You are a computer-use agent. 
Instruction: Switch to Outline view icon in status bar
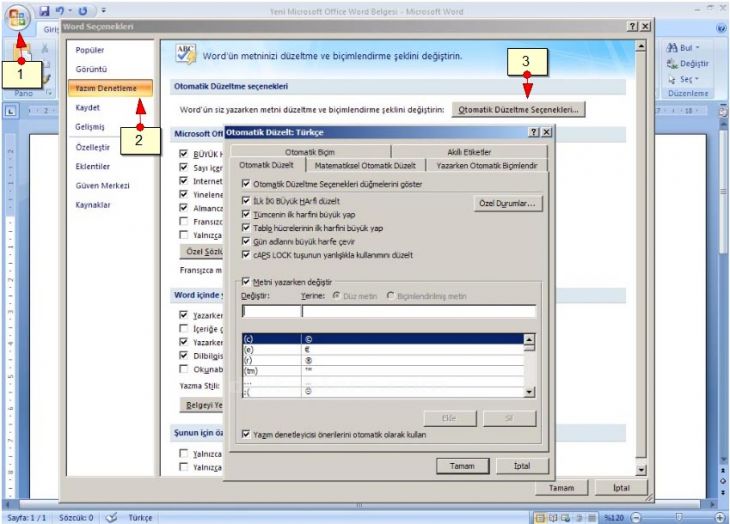579,517
